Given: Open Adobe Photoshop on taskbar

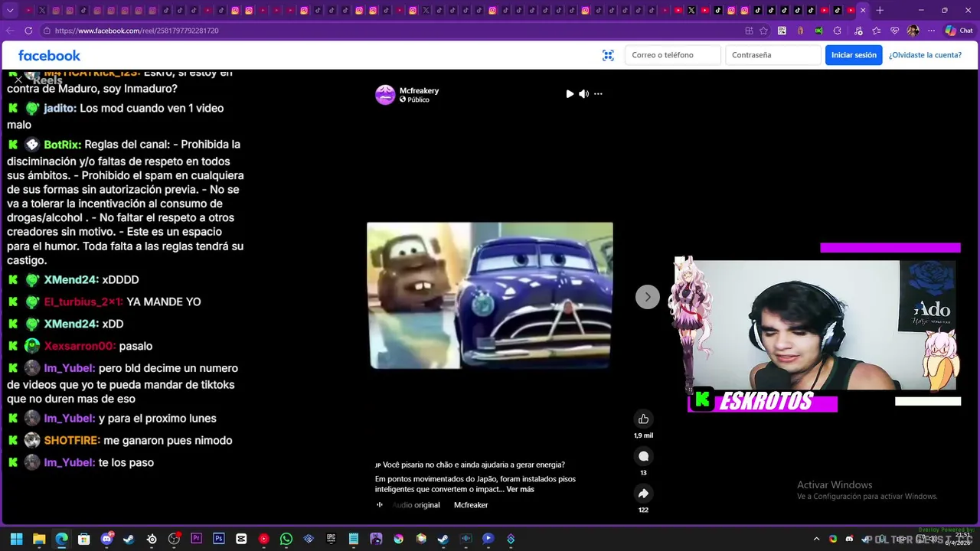Looking at the screenshot, I should [219, 539].
